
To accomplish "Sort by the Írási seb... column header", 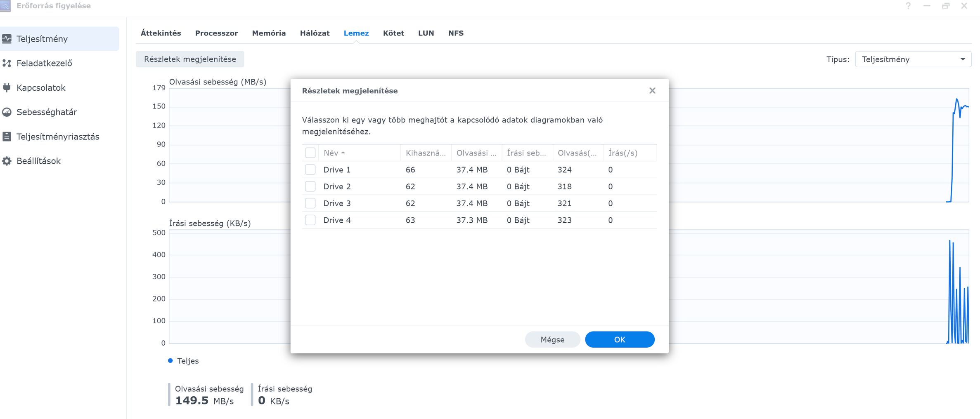I will point(528,153).
